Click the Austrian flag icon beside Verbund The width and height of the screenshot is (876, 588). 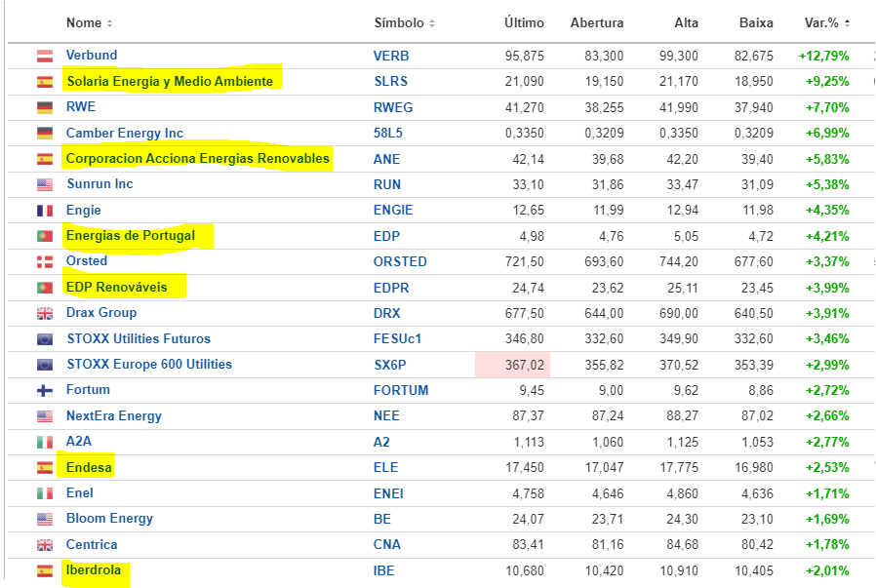click(45, 57)
